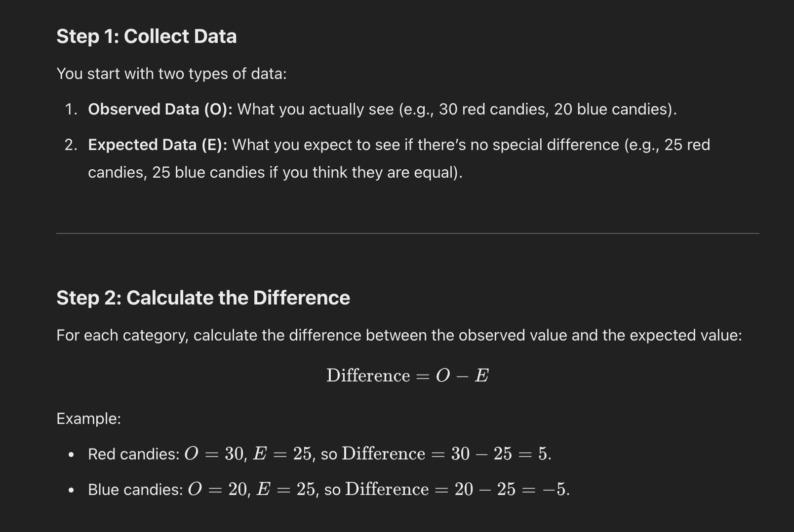Click list number 1 marker
Viewport: 794px width, 532px height.
click(71, 109)
